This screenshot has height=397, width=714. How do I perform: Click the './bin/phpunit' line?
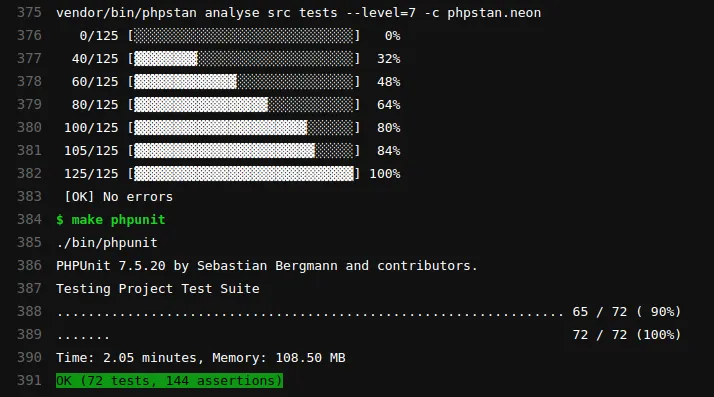(107, 243)
